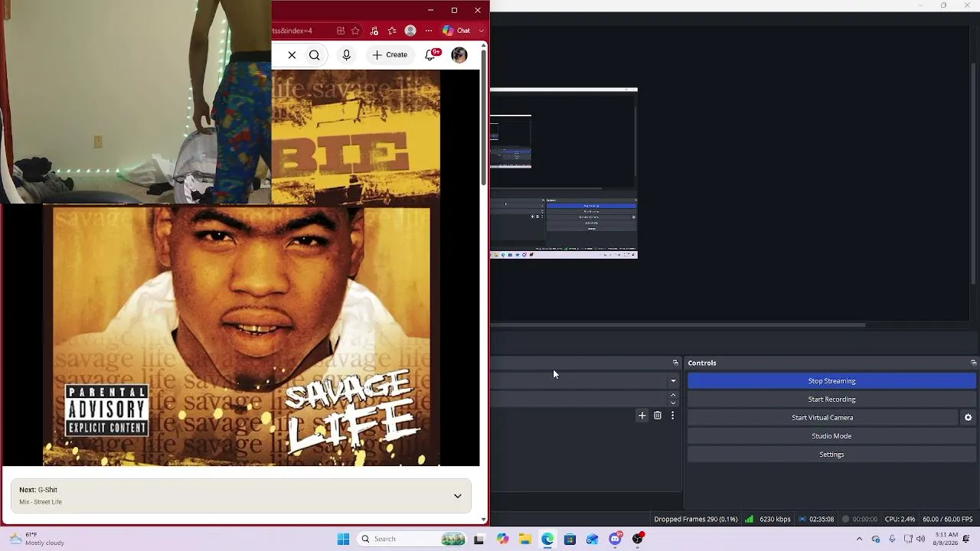Screen dimensions: 980x551
Task: Click the Controls dock title in OBS
Action: point(702,363)
